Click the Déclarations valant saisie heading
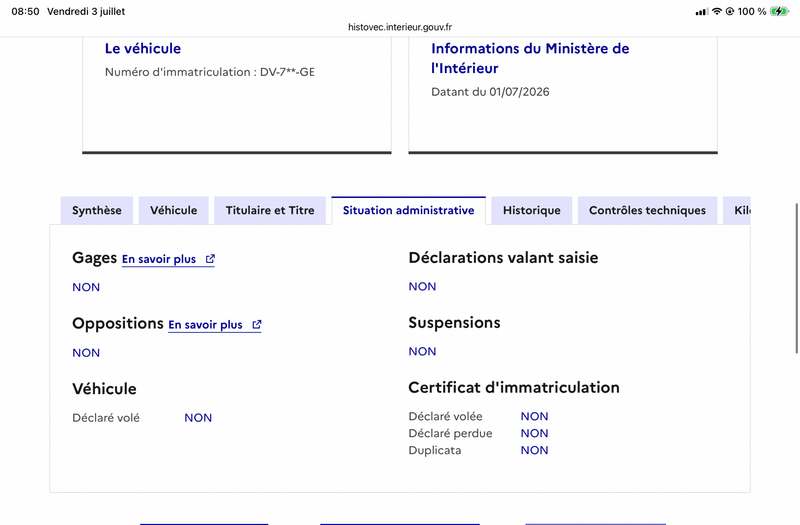 pyautogui.click(x=503, y=258)
